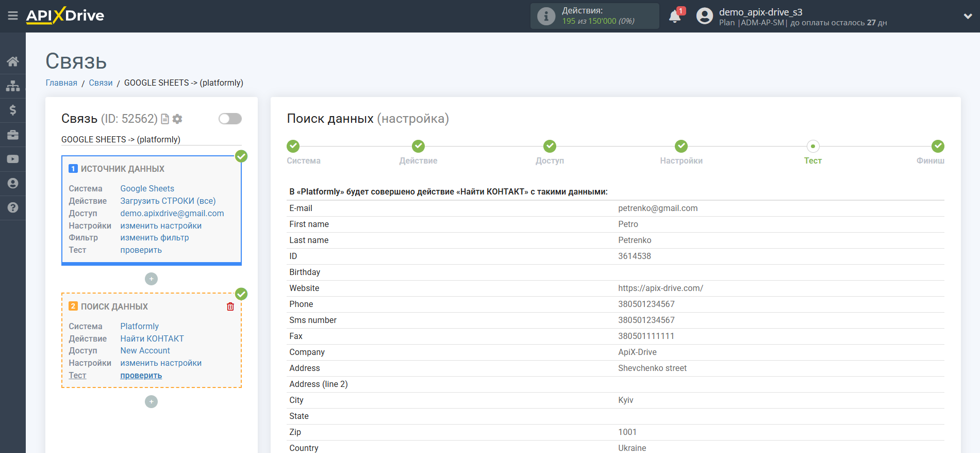Select the ID value 3614538
980x453 pixels.
(x=635, y=256)
